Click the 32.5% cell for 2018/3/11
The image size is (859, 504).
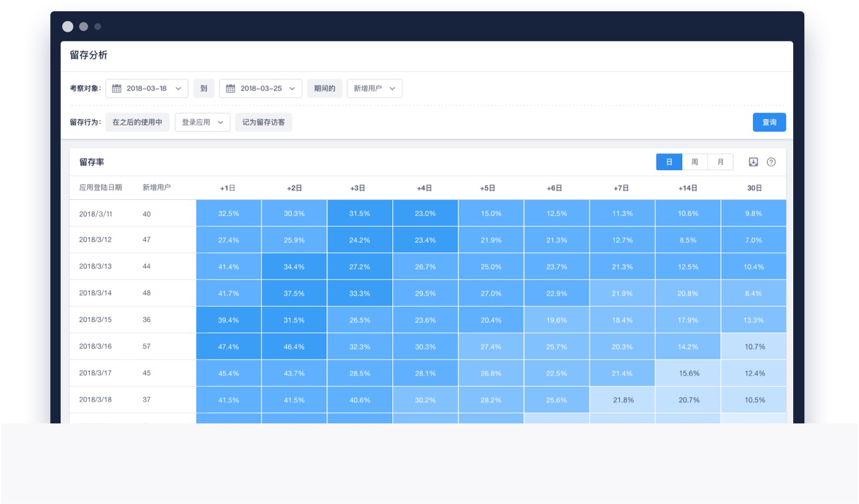click(228, 213)
